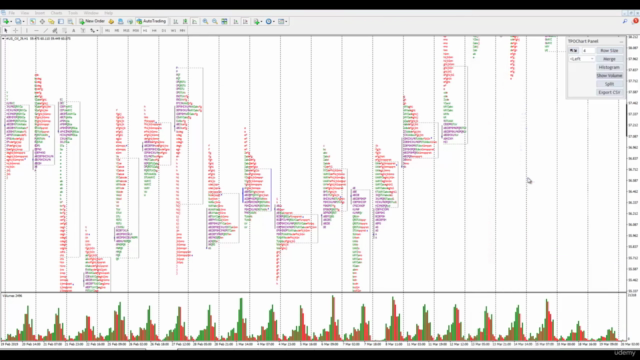Click the Export CSV button
This screenshot has width=640, height=360.
(609, 92)
